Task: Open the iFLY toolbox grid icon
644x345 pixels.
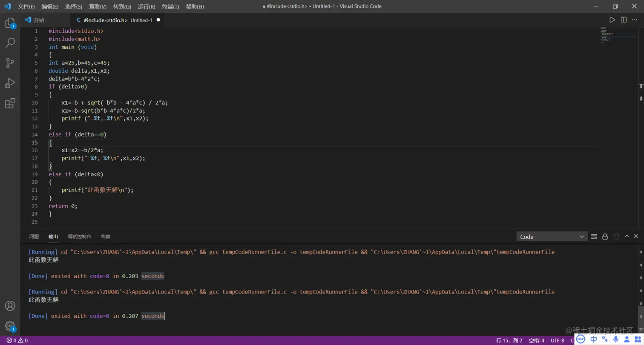Action: 637,339
